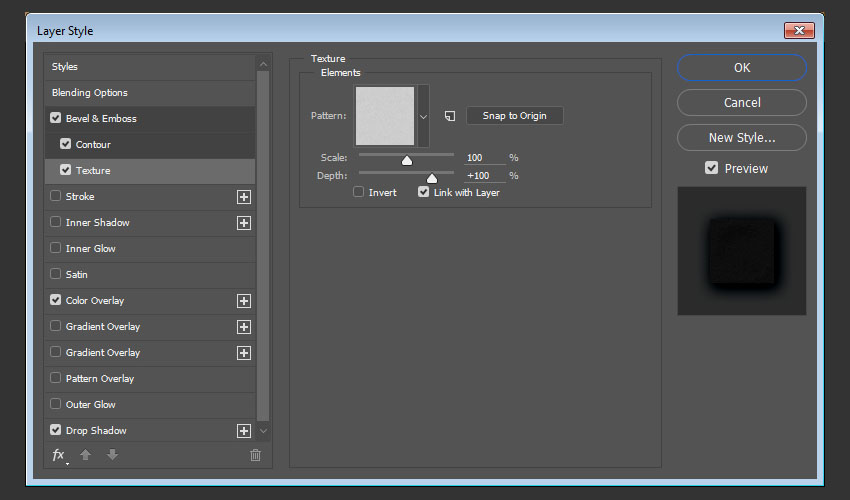Select the Satin row label
850x500 pixels.
[76, 274]
